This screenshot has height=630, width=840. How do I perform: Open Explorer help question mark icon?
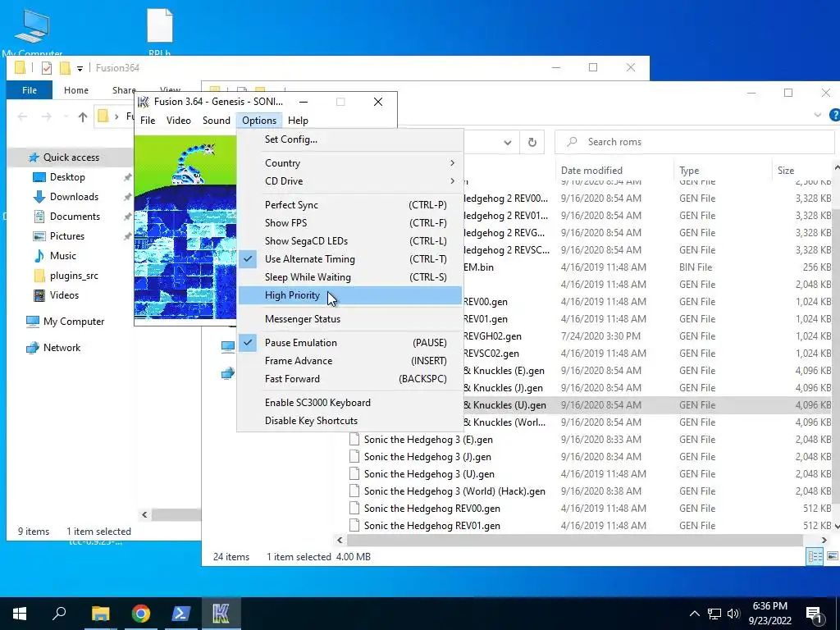[834, 115]
